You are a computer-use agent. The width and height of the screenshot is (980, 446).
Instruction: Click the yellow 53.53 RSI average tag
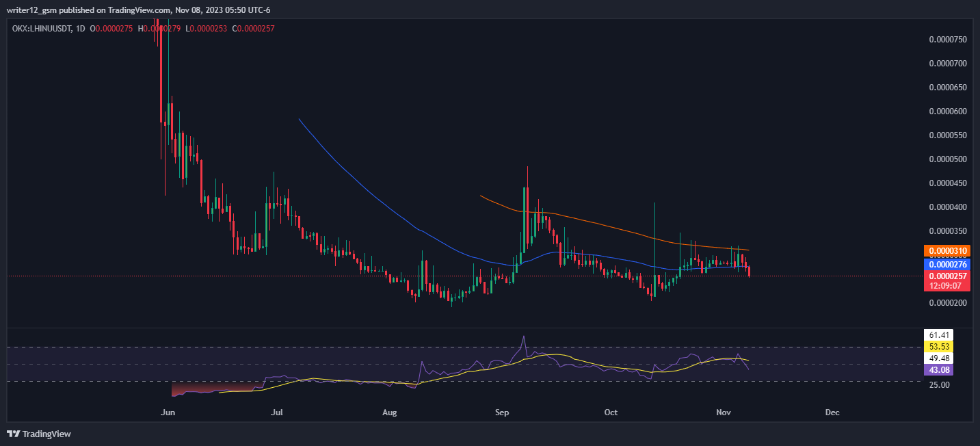click(x=938, y=347)
